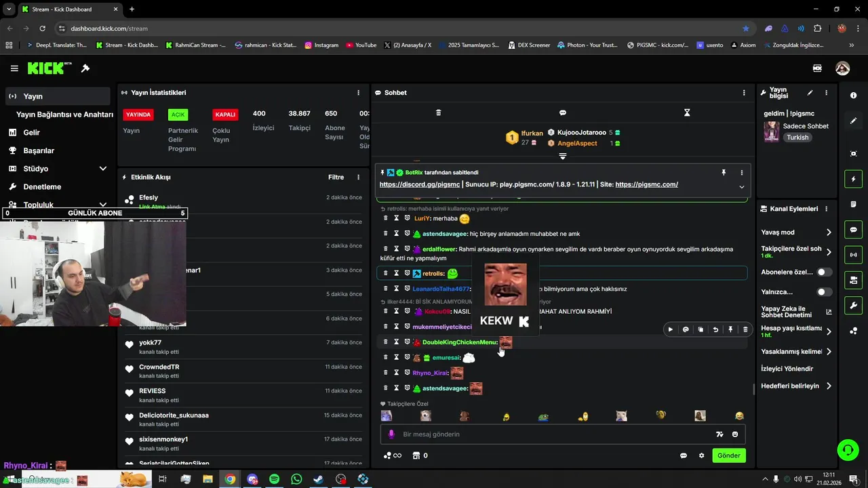Open the YouTube bookmark
The width and height of the screenshot is (868, 488).
(361, 45)
